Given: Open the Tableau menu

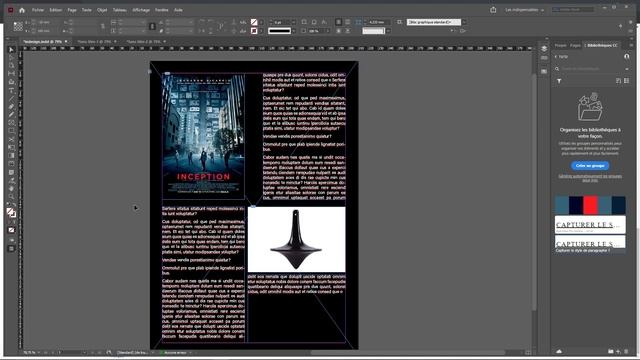Looking at the screenshot, I should [x=120, y=10].
